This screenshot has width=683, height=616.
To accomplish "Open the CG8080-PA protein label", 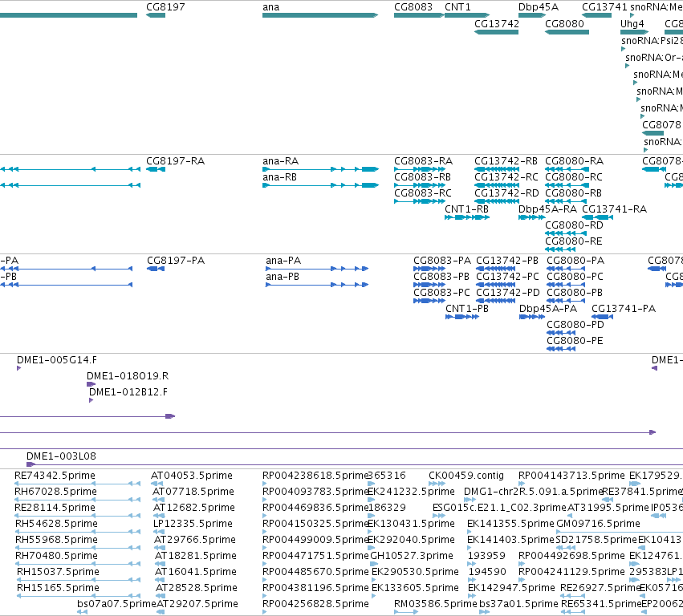I will (x=575, y=261).
